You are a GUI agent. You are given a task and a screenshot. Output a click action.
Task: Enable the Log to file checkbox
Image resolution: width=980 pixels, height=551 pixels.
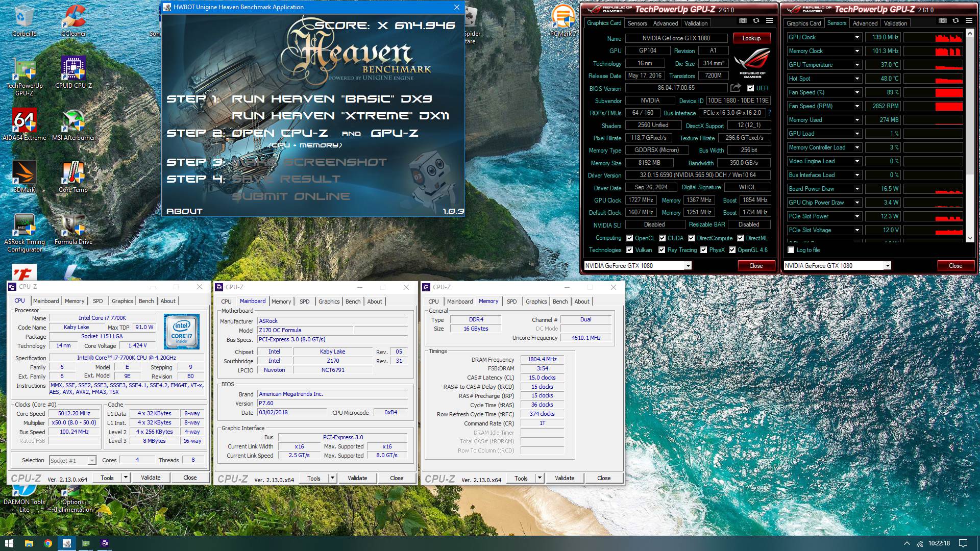791,250
